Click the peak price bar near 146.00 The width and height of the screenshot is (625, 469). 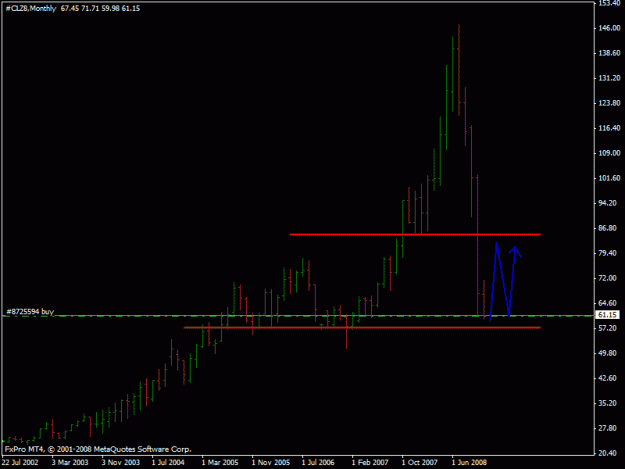tap(459, 70)
